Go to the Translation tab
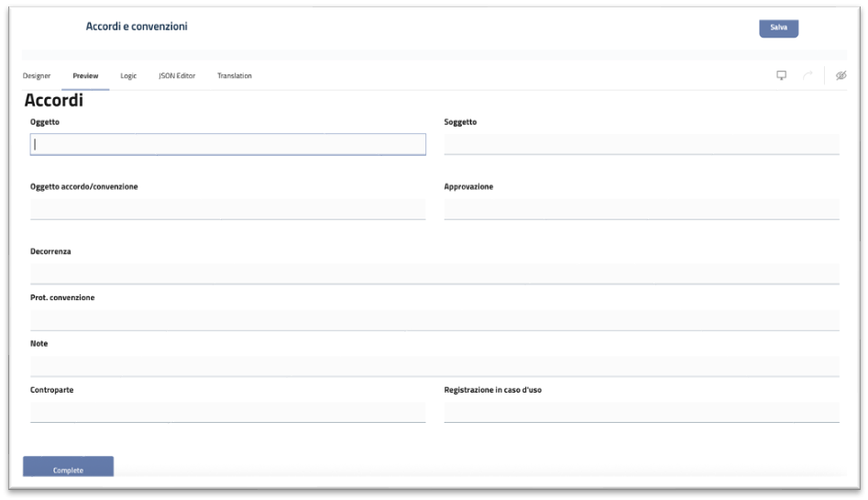The width and height of the screenshot is (868, 500). 235,75
